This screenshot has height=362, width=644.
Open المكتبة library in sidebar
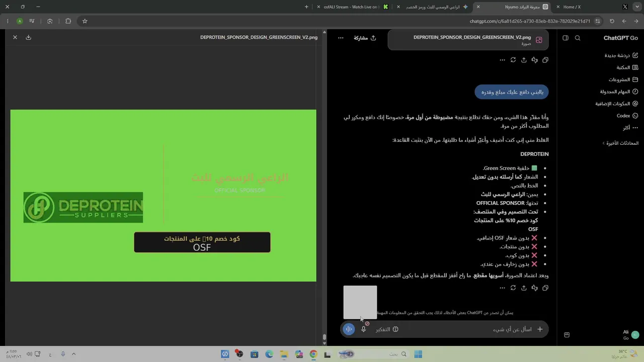627,67
